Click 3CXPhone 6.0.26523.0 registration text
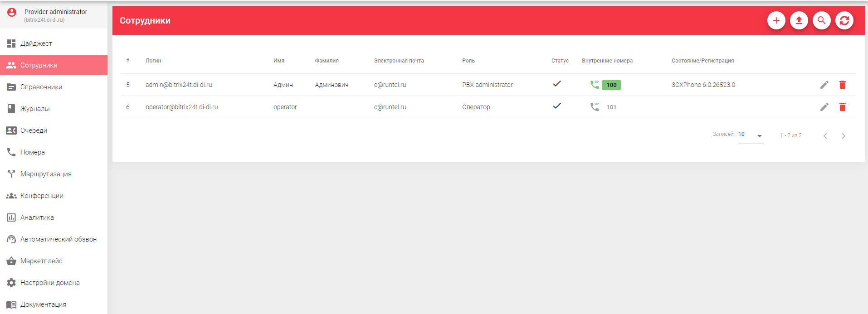 pos(703,85)
